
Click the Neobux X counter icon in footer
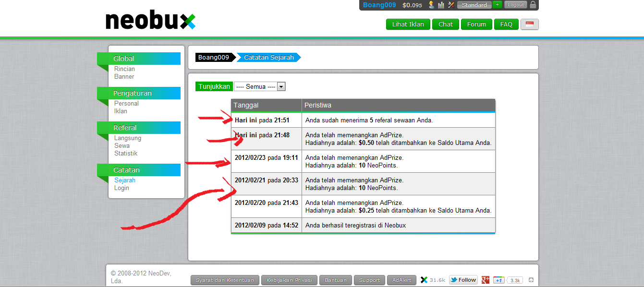pyautogui.click(x=424, y=280)
